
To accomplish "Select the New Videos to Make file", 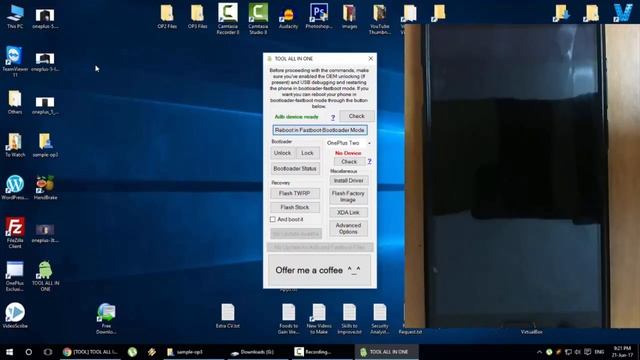I will pos(319,319).
